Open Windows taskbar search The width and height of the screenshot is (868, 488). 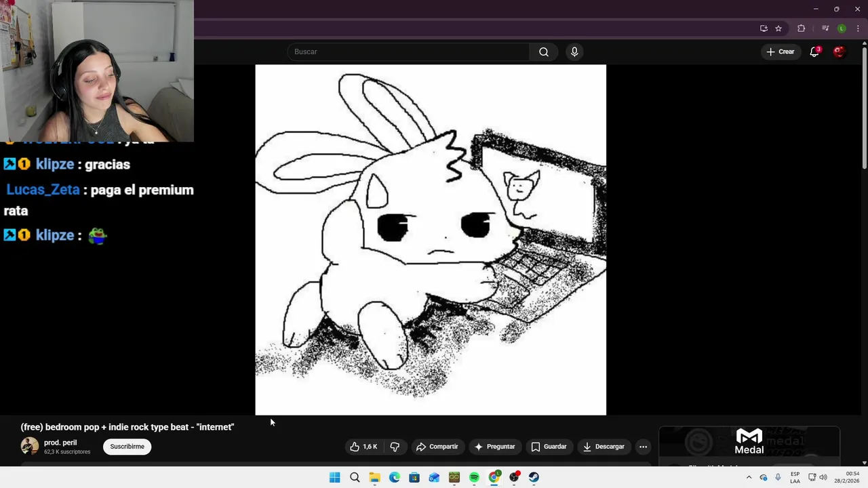pos(355,477)
